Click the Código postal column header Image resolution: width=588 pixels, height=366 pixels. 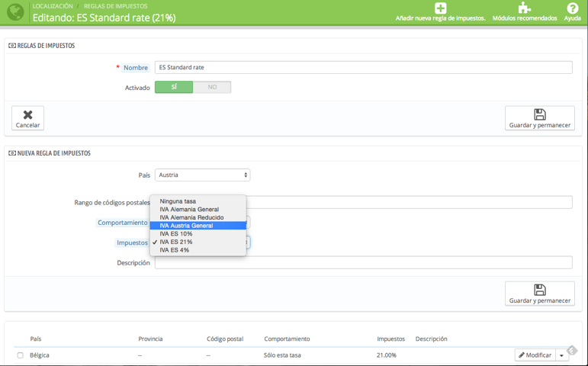pos(225,339)
